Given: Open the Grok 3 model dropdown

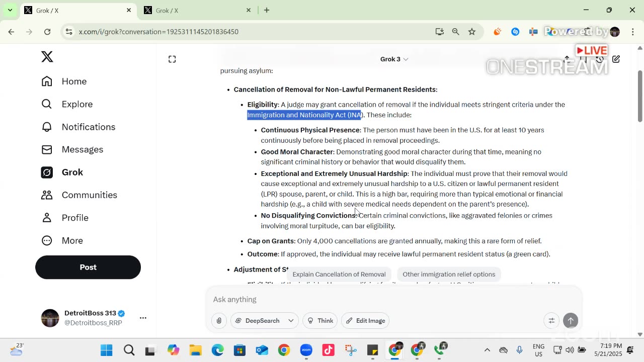Looking at the screenshot, I should point(394,59).
